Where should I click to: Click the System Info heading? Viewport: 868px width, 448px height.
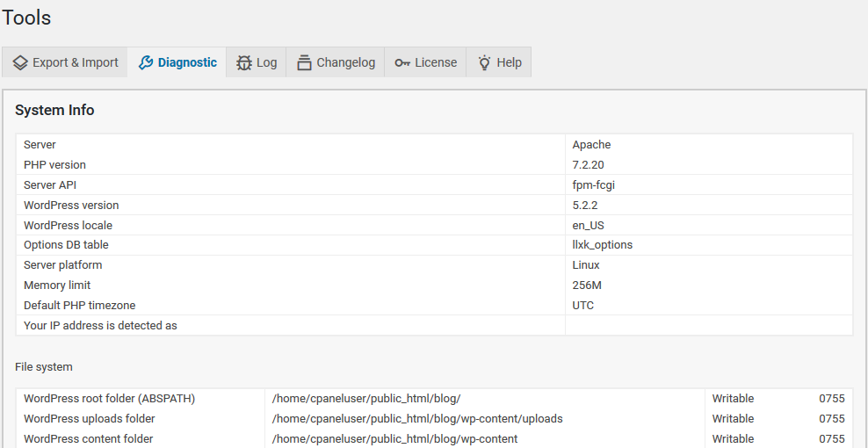click(54, 110)
